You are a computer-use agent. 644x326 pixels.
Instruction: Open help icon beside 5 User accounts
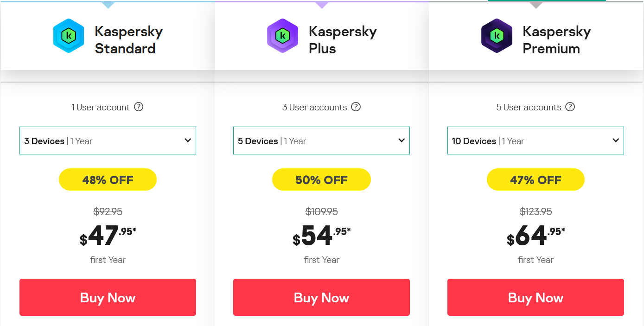click(570, 107)
